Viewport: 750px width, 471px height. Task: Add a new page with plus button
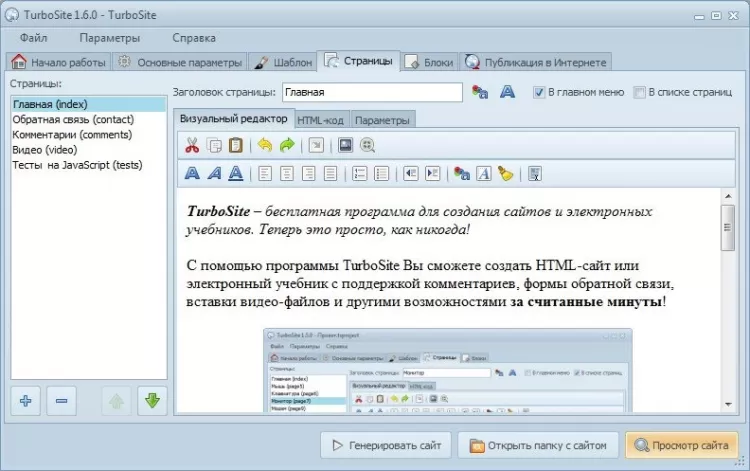(x=26, y=401)
